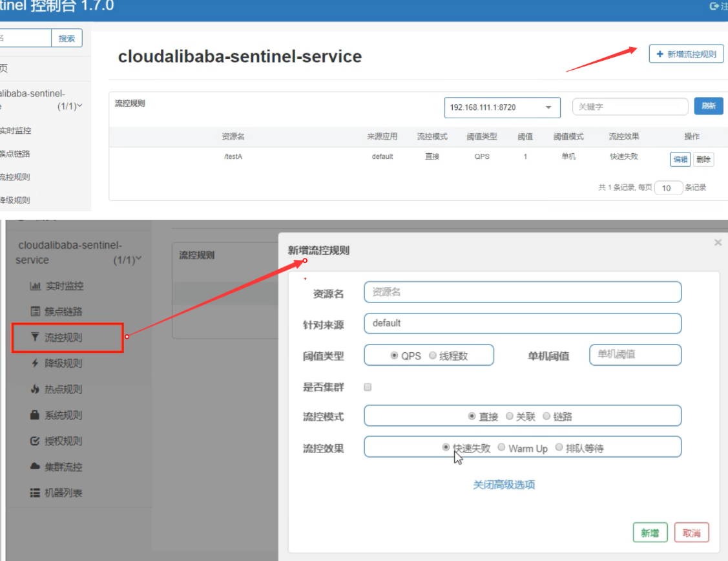Click the 来源应用 column header
728x561 pixels.
point(382,136)
